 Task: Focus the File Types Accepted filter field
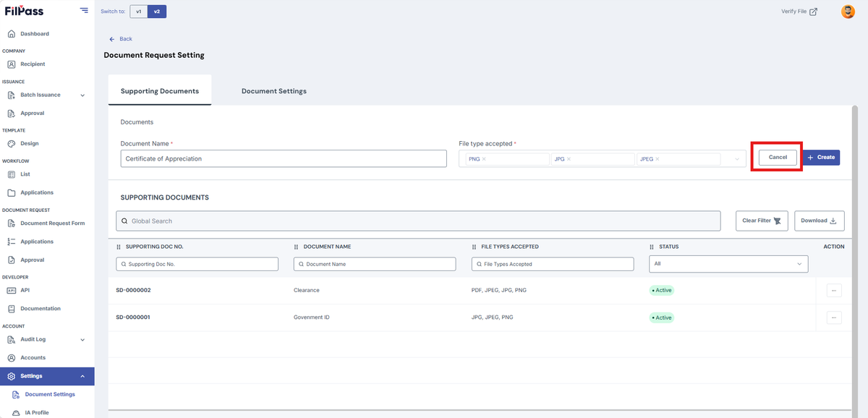coord(553,264)
